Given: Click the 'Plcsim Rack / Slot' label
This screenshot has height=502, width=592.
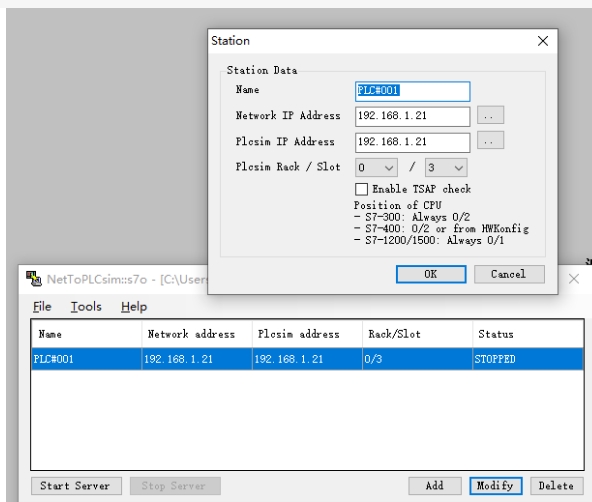Looking at the screenshot, I should (288, 167).
